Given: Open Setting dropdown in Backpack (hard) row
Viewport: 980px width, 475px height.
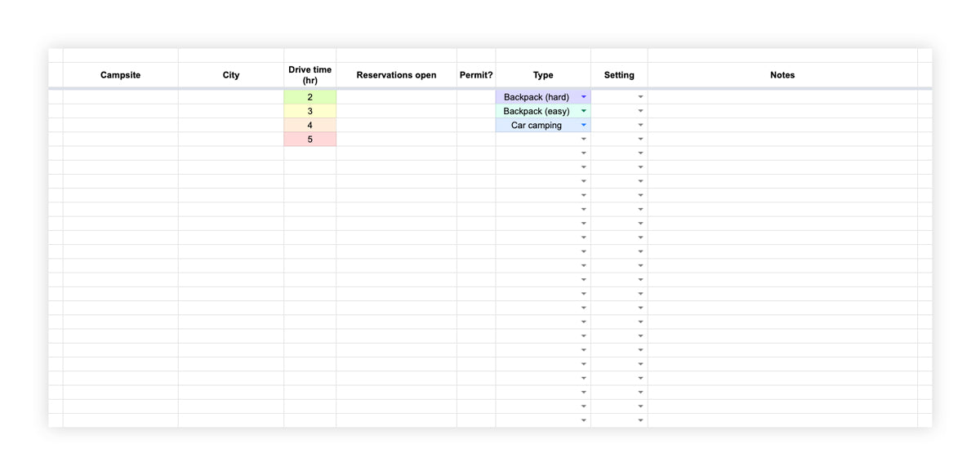Looking at the screenshot, I should point(640,97).
